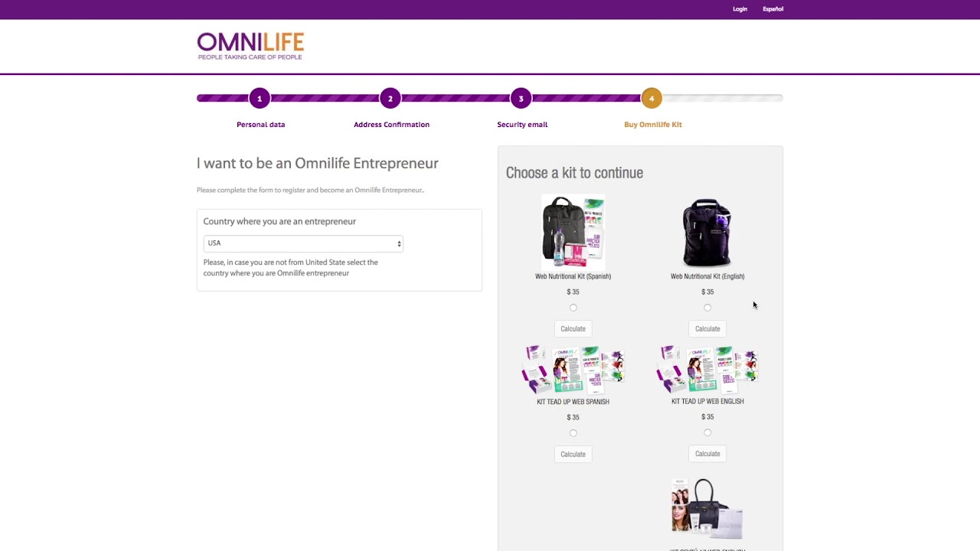Select Web Nutritional Kit (Spanish) radio button
980x551 pixels.
(573, 308)
